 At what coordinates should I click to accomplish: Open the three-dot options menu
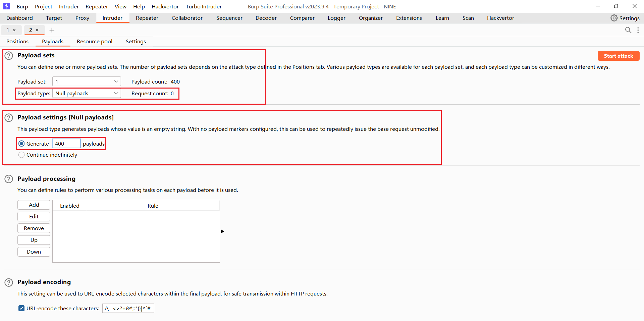[638, 30]
